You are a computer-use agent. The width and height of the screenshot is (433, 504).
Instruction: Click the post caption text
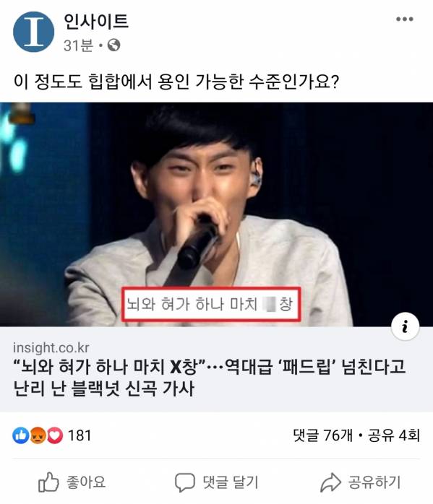pyautogui.click(x=176, y=82)
